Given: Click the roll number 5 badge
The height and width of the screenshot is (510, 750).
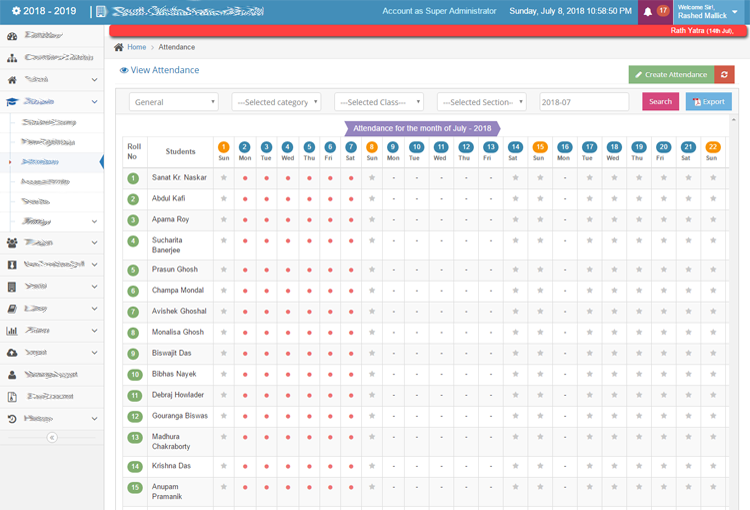Looking at the screenshot, I should point(133,270).
